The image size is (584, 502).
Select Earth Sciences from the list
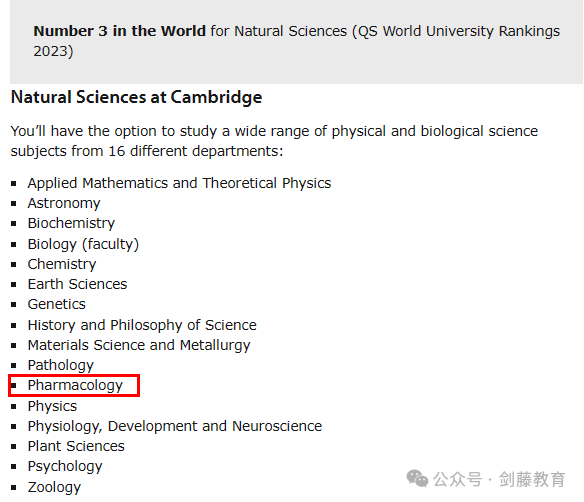[77, 284]
